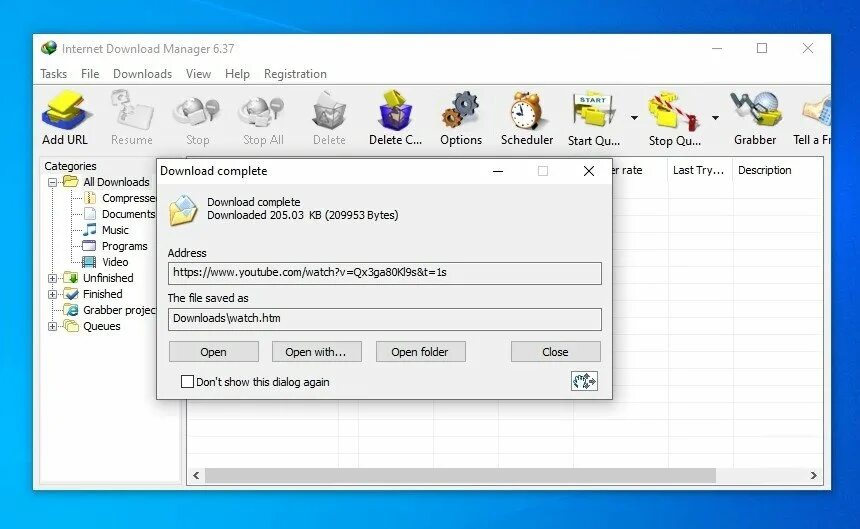This screenshot has height=529, width=860.
Task: Select All Downloads in the Categories tree
Action: 116,182
